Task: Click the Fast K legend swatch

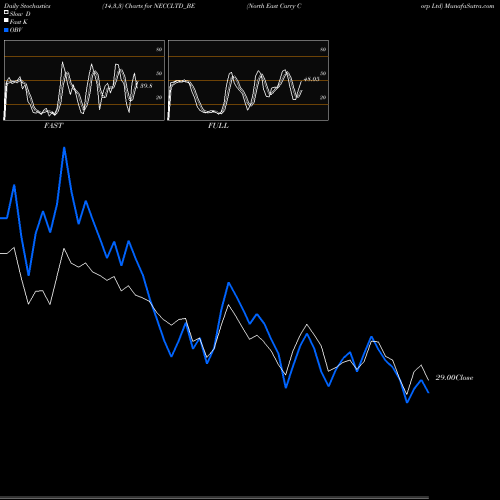Action: click(x=6, y=21)
